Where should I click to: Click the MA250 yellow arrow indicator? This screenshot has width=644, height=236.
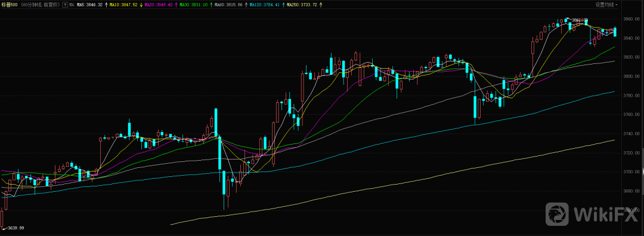pyautogui.click(x=321, y=5)
